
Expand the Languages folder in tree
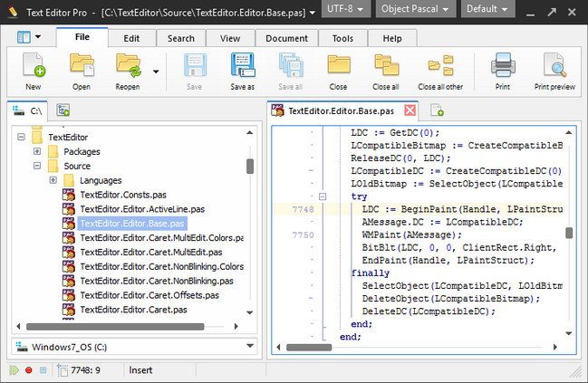coord(53,180)
